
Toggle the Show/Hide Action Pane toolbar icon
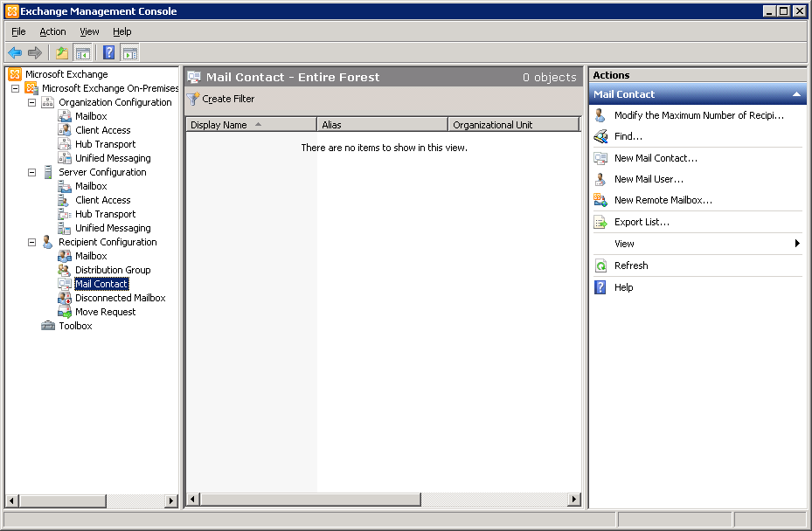click(x=129, y=52)
